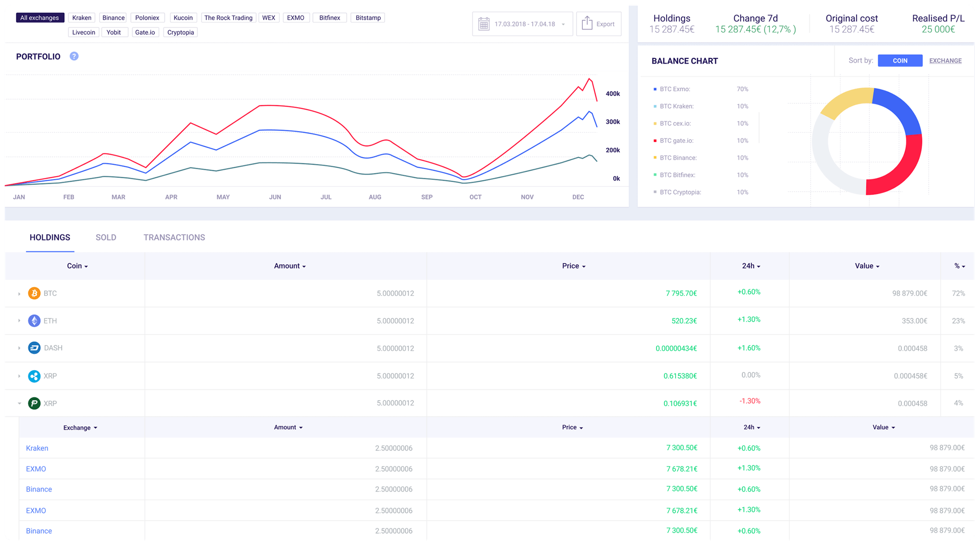Viewport: 980px width, 546px height.
Task: Click the calendar icon in the date picker
Action: [484, 24]
